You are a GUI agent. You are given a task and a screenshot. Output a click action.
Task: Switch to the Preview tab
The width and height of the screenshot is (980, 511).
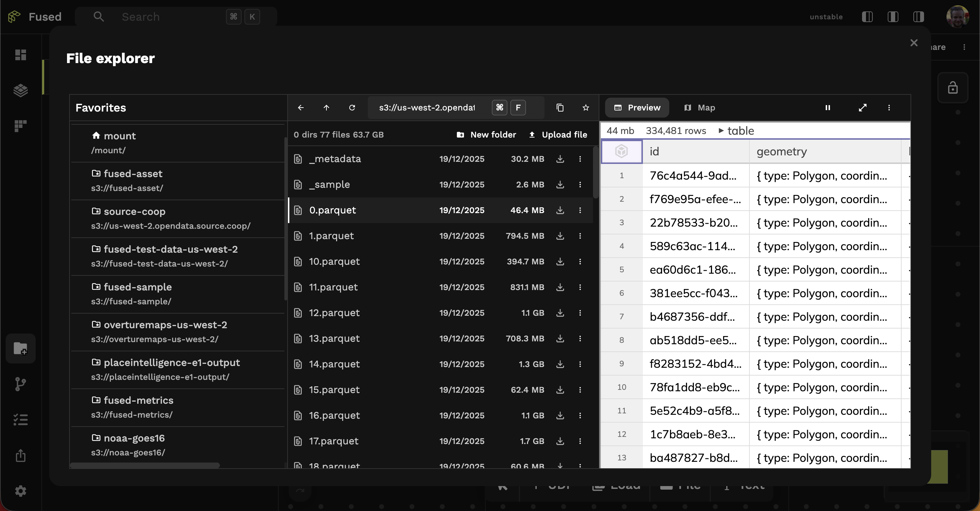coord(637,108)
